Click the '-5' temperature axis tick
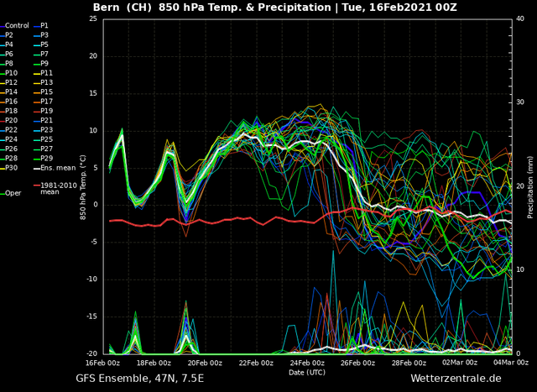The width and height of the screenshot is (537, 392). pyautogui.click(x=94, y=243)
